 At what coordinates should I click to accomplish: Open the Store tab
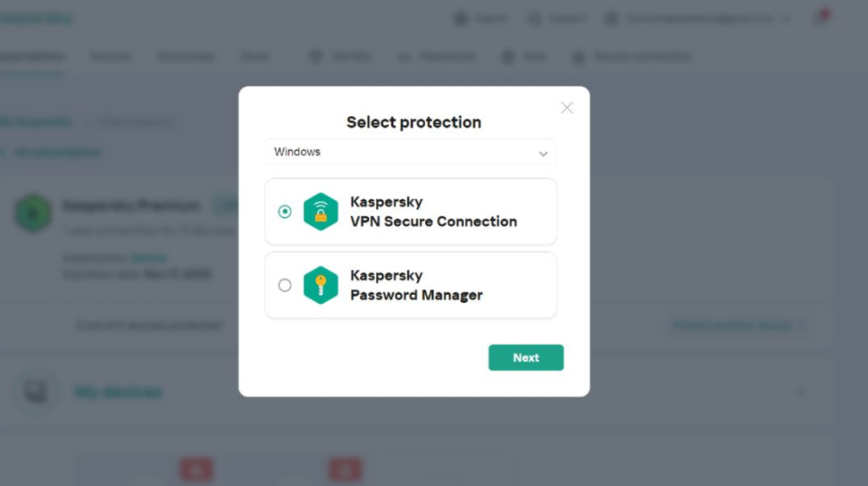[x=255, y=57]
